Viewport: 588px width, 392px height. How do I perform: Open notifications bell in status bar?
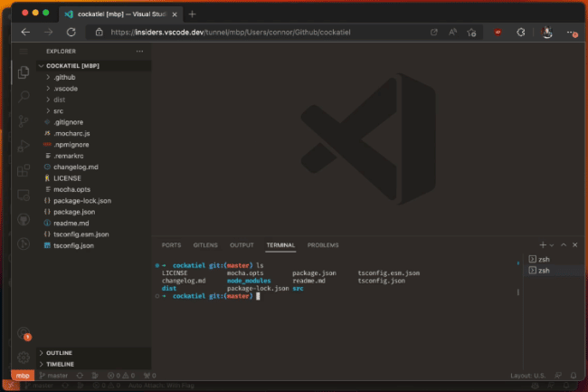(x=574, y=376)
